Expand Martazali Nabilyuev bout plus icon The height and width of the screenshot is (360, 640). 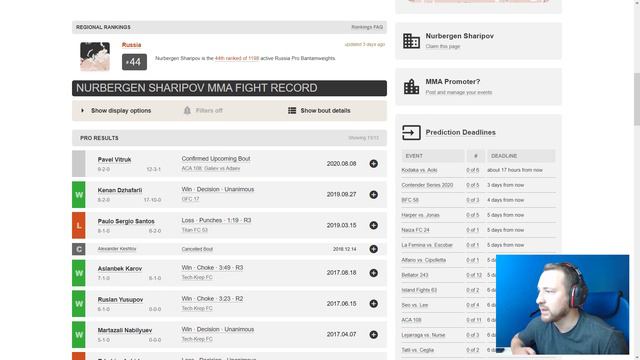(373, 335)
